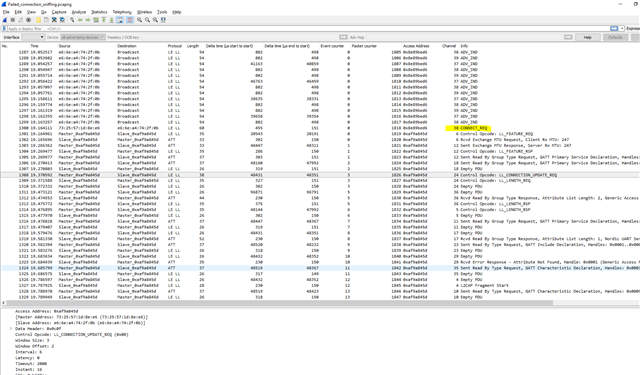
Task: Save this capture file via toolbar icon
Action: [x=46, y=20]
